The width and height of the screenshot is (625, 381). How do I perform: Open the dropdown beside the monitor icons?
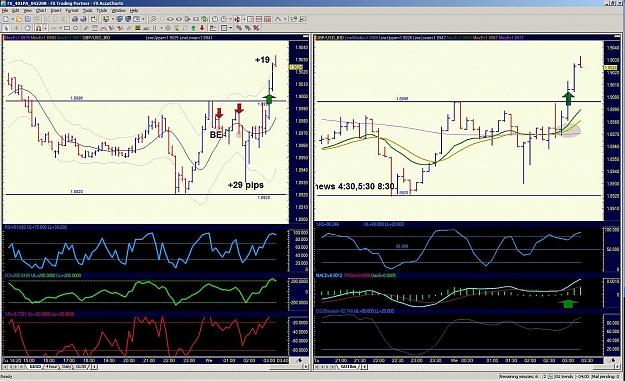point(143,19)
